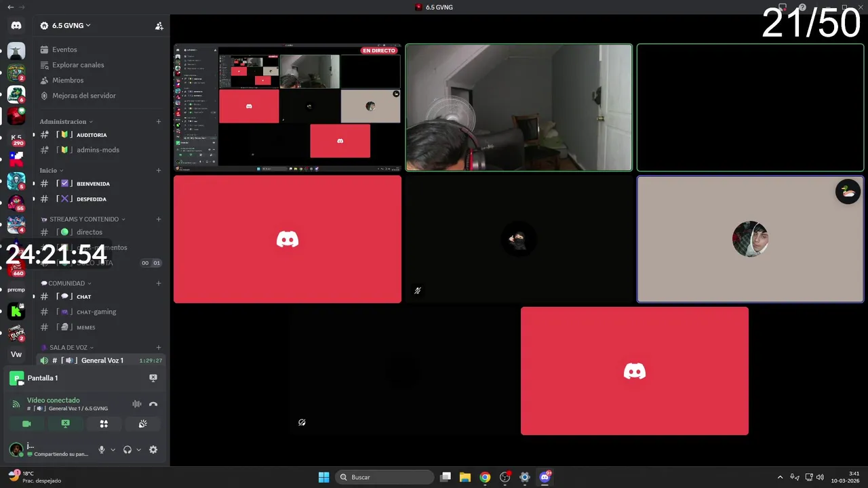The width and height of the screenshot is (868, 488).
Task: Click the invite people icon beside 6.5 GVNG
Action: coord(159,26)
